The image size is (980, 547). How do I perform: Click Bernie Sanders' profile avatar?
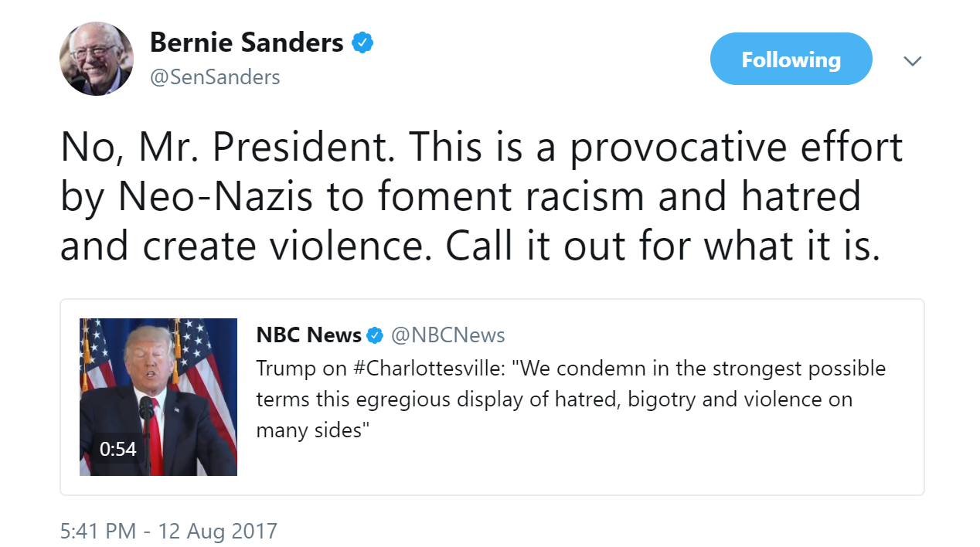97,59
